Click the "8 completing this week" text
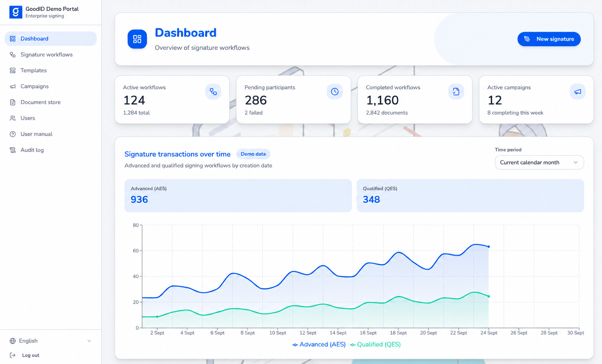602x364 pixels. pos(515,113)
